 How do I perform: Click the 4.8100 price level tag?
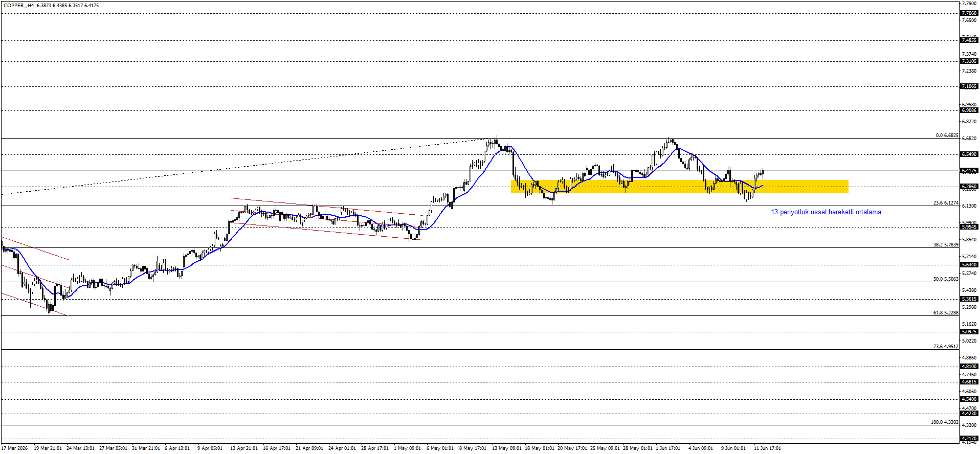pyautogui.click(x=969, y=367)
